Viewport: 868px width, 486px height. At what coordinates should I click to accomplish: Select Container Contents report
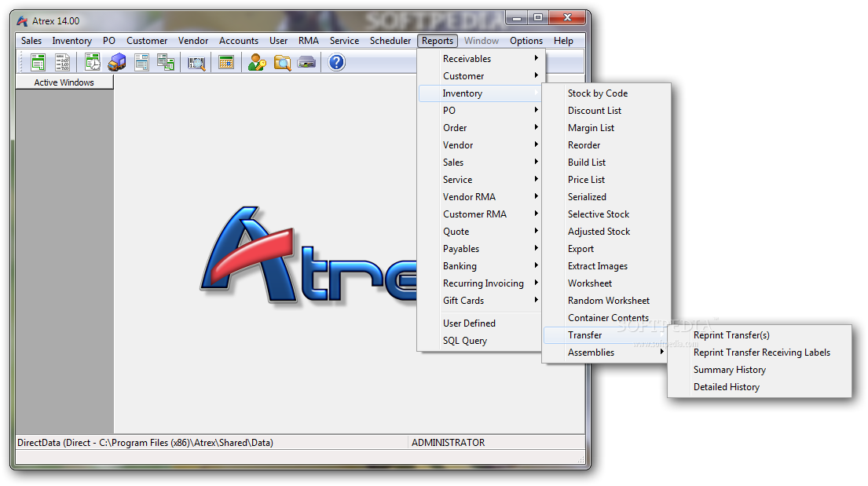pos(606,318)
